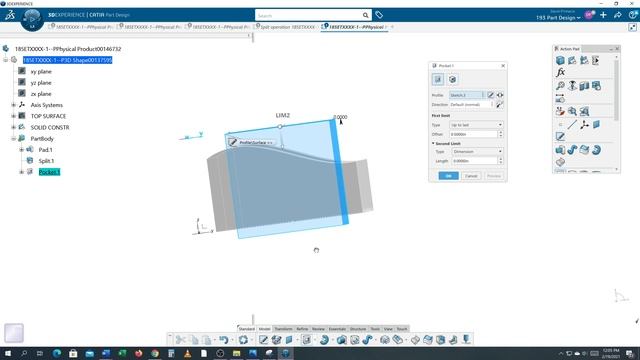Expand the Pocket.1 node
Image resolution: width=640 pixels, height=360 pixels.
pyautogui.click(x=22, y=172)
